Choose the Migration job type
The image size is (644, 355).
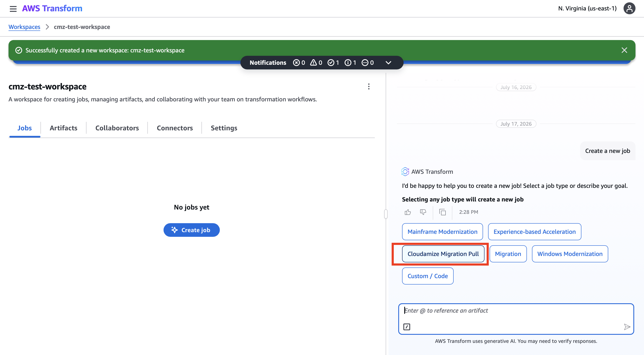click(508, 254)
